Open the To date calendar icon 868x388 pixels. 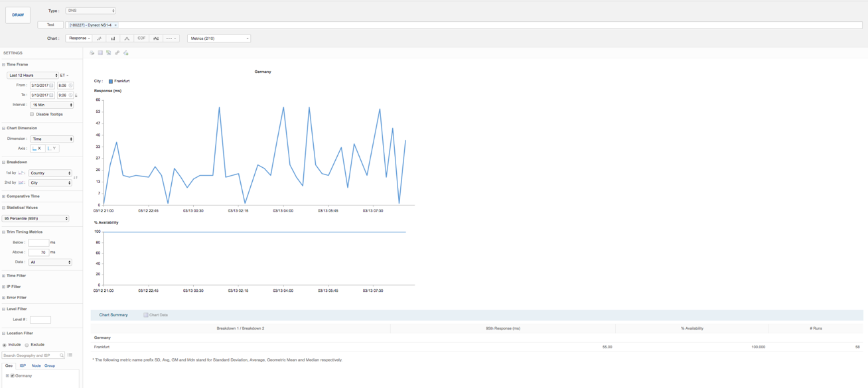point(52,96)
